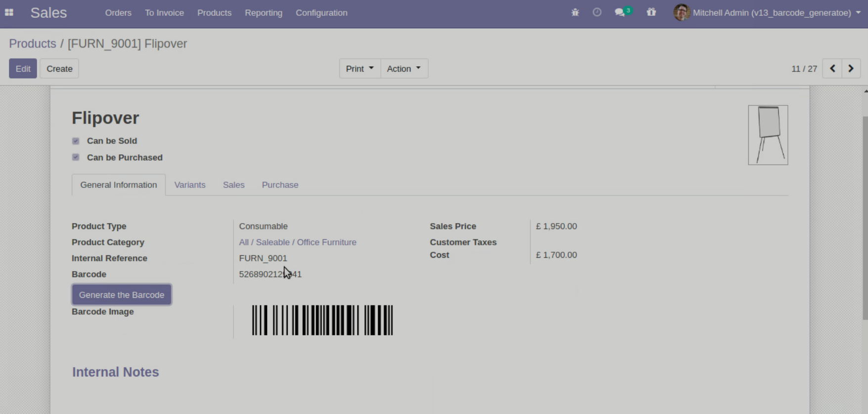Image resolution: width=868 pixels, height=414 pixels.
Task: Expand the Action dropdown
Action: pyautogui.click(x=404, y=69)
